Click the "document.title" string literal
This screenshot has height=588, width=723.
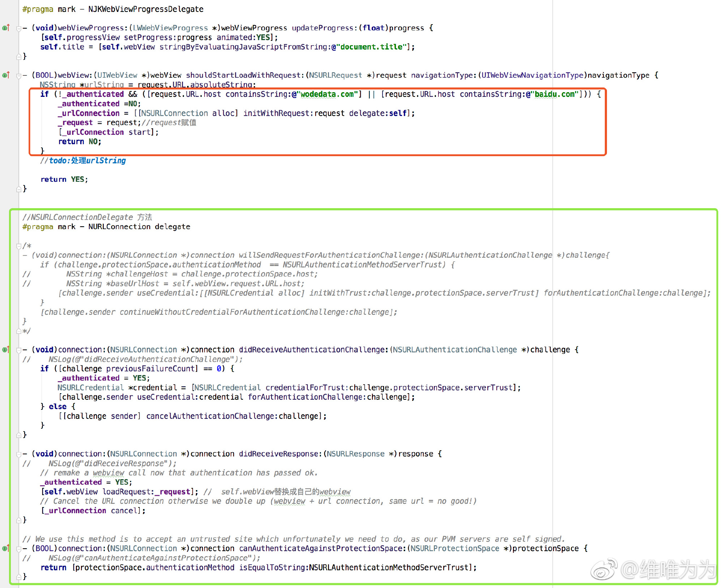[371, 47]
